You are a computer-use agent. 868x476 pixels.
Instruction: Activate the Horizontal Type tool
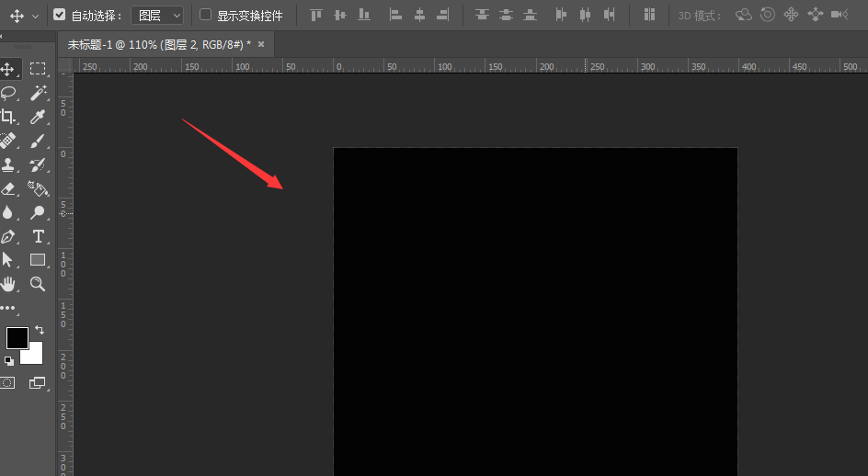click(39, 236)
